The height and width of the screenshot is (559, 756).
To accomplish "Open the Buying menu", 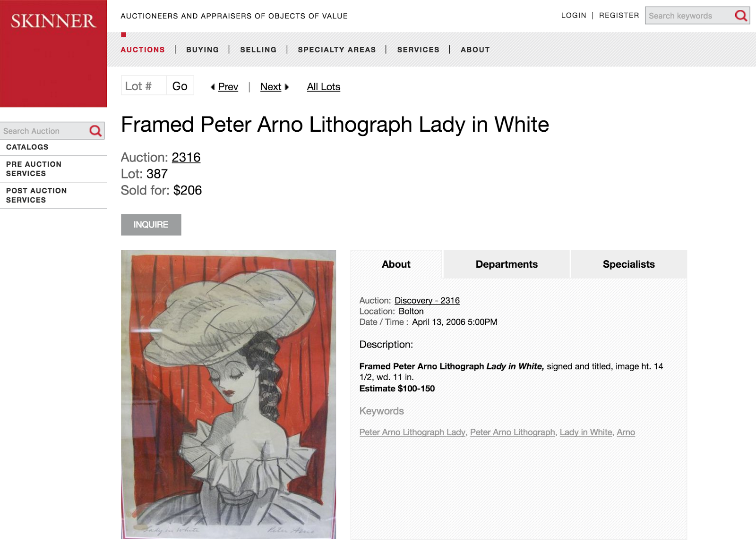I will click(x=203, y=50).
